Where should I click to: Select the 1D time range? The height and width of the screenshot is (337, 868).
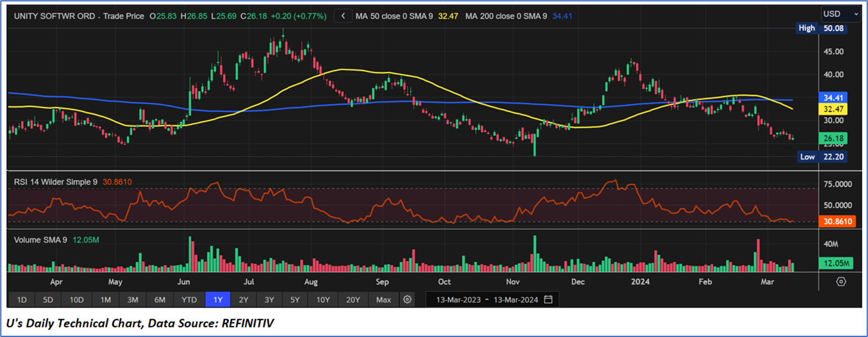[x=22, y=299]
